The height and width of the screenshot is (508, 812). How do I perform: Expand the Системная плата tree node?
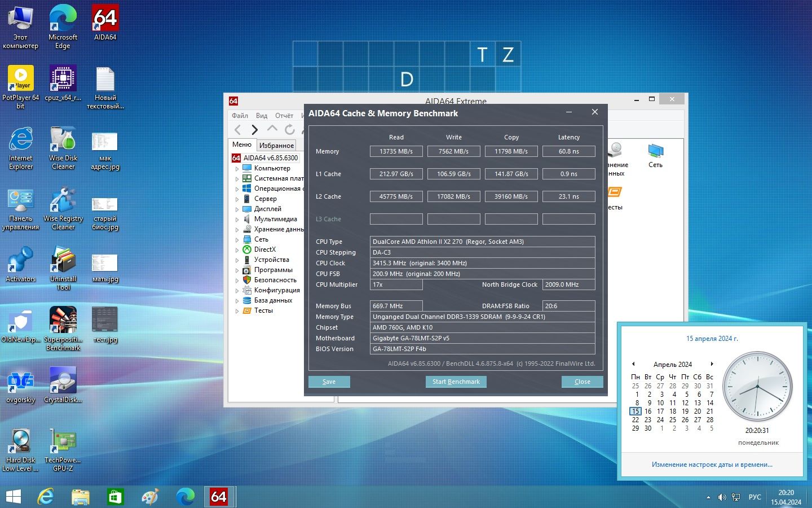click(237, 178)
